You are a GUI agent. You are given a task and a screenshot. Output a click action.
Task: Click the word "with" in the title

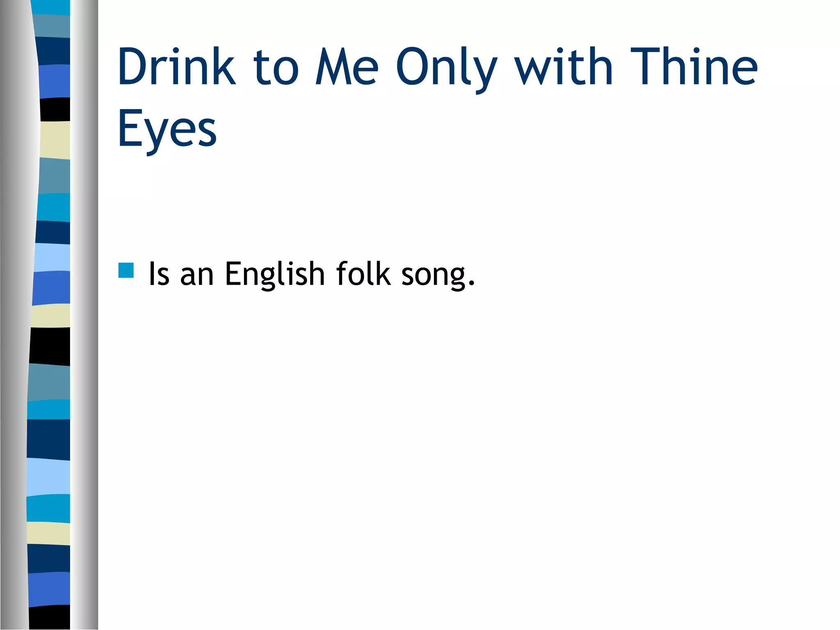[564, 67]
